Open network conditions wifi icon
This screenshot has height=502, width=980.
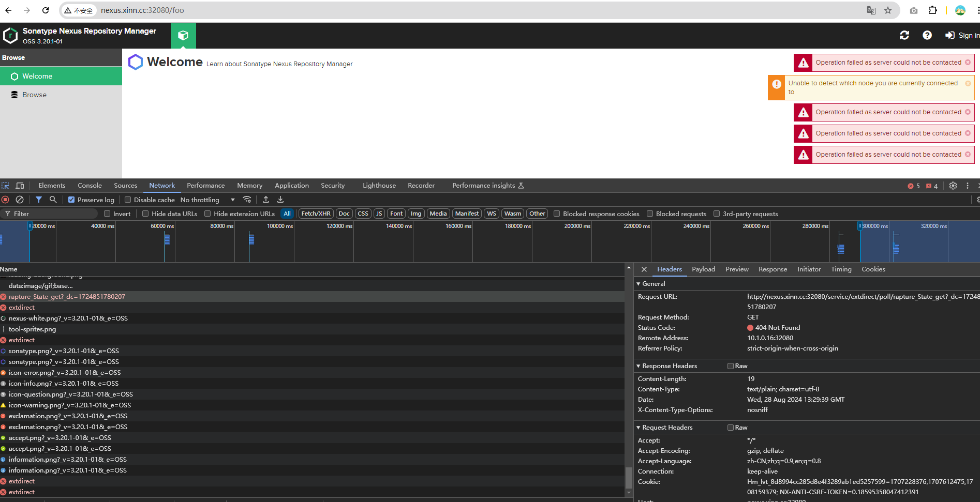coord(247,200)
